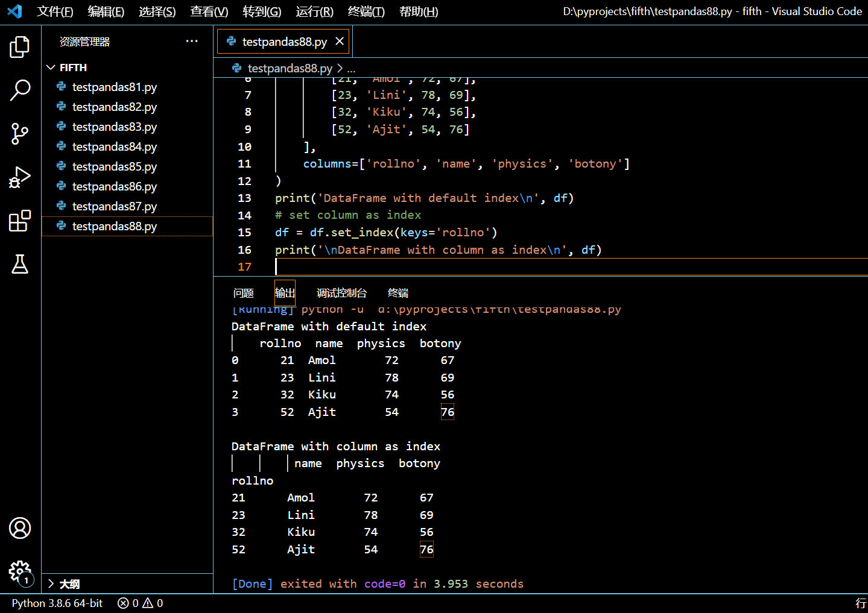Click the breadcrumb ellipsis item

coord(351,69)
